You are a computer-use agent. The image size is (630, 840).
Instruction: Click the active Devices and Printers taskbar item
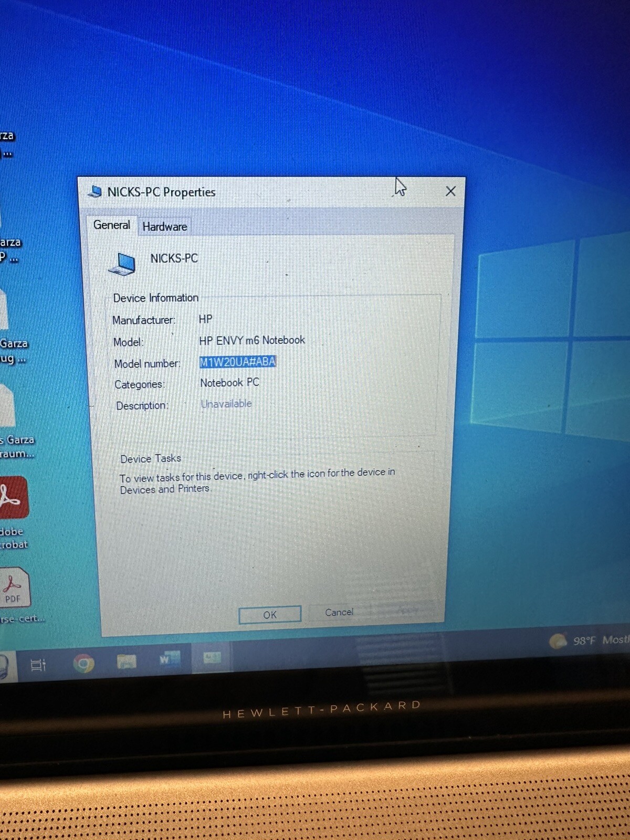point(212,657)
